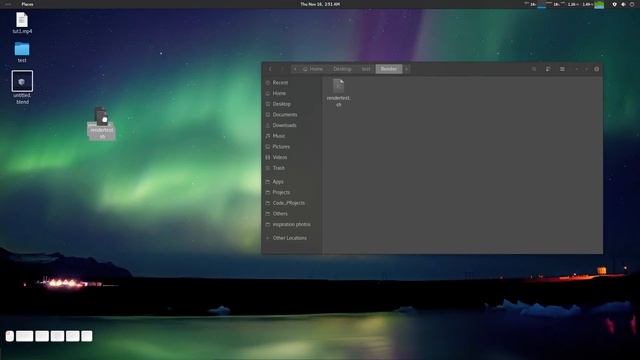
Task: Click the volume icon in system tray
Action: [623, 4]
